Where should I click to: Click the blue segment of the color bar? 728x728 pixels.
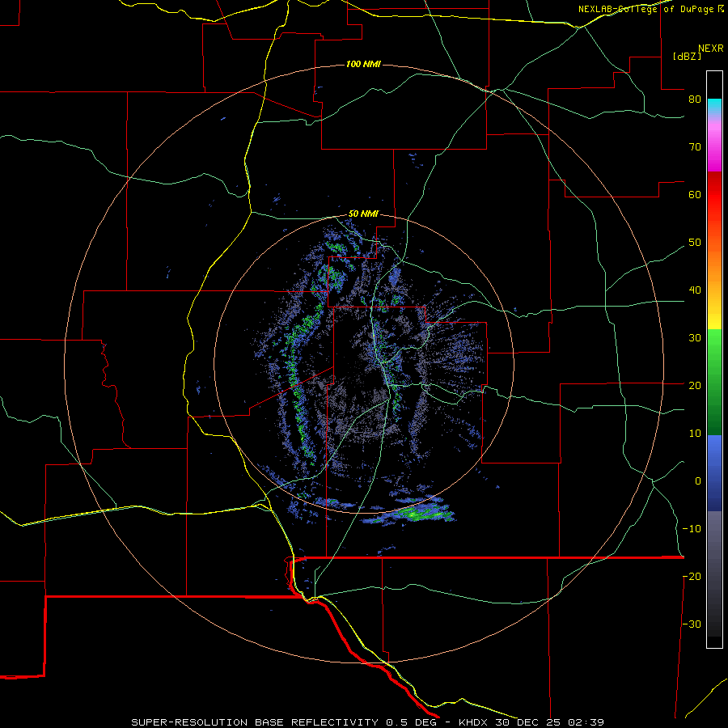714,473
